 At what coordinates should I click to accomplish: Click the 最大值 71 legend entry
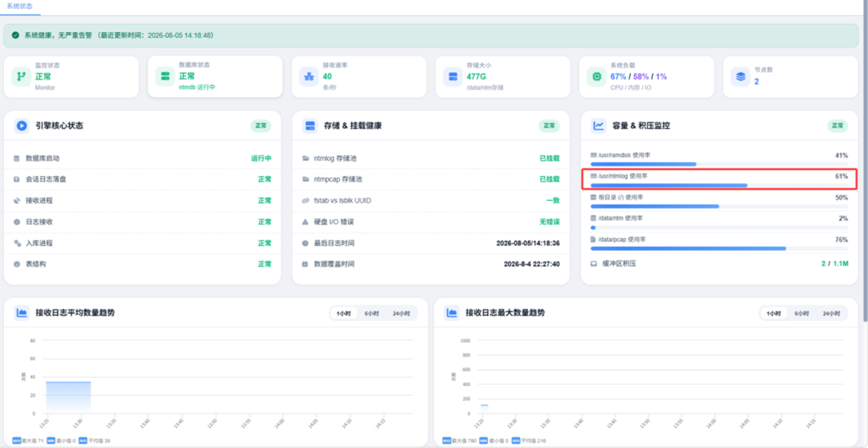[27, 442]
